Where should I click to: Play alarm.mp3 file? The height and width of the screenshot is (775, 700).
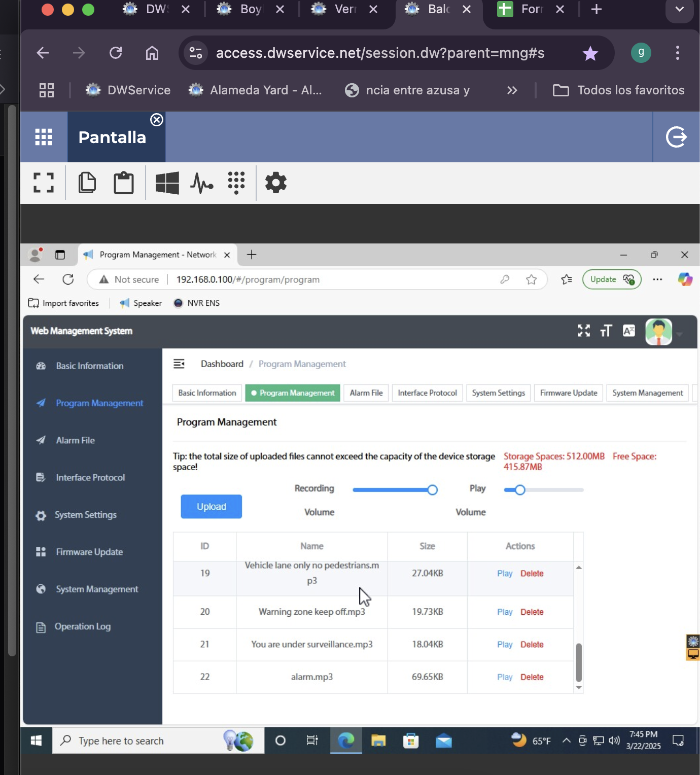coord(505,677)
